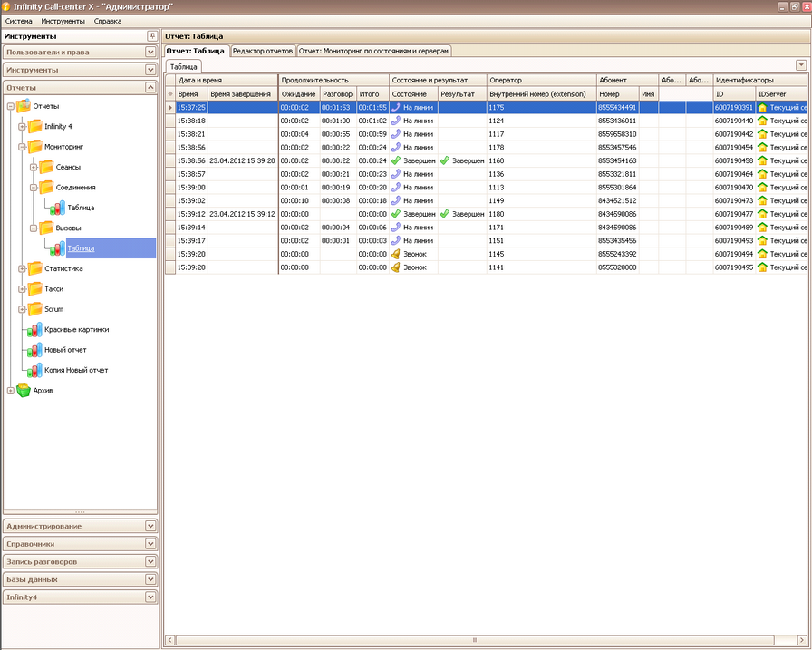Click the phone icon in the 15:38:18 row
812x650 pixels.
click(396, 121)
